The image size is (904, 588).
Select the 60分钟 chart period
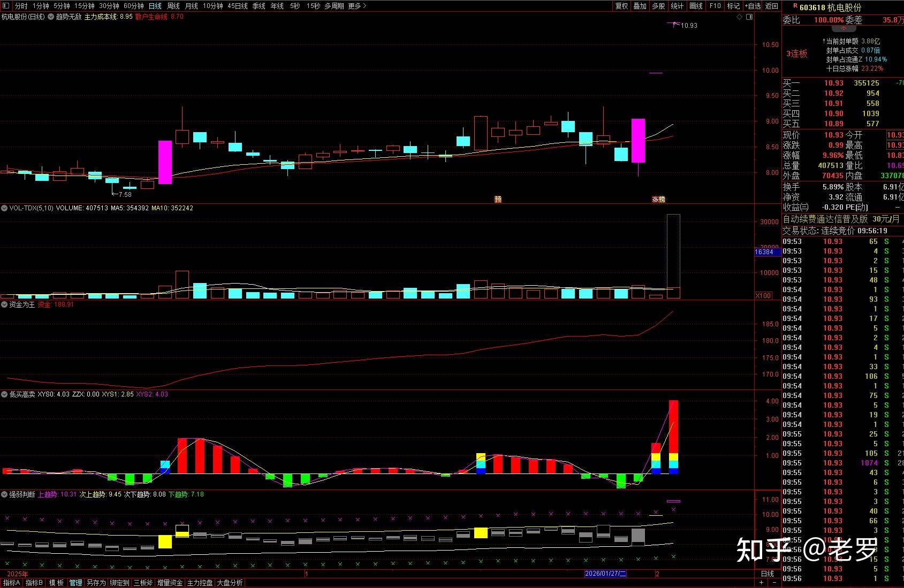(133, 6)
